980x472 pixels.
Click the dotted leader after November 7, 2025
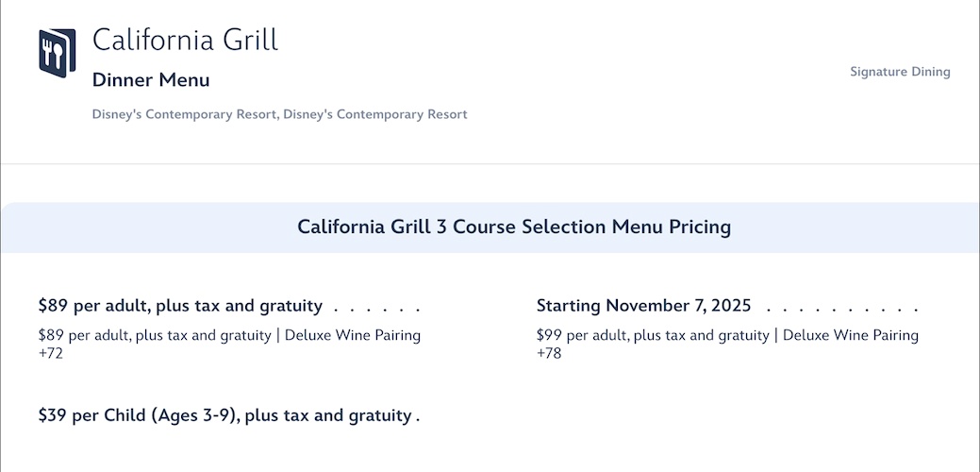841,308
